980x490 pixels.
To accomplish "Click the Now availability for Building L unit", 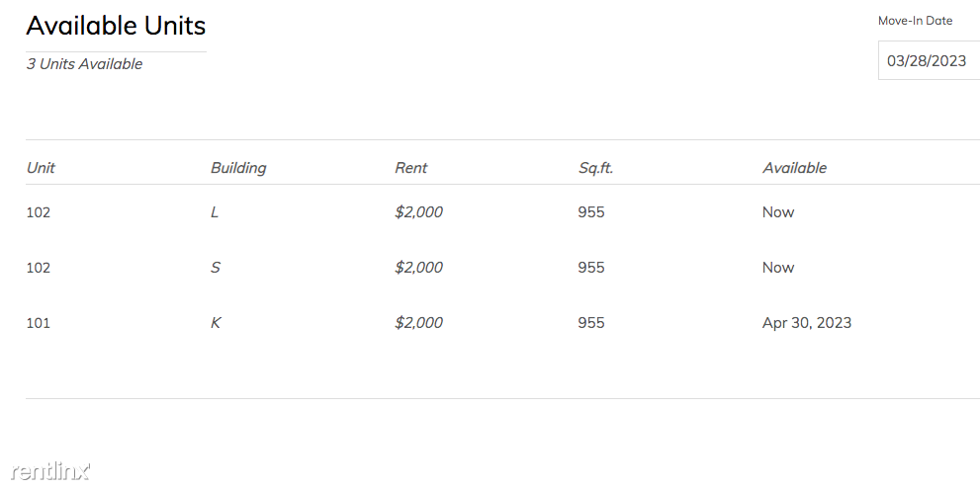I will 778,212.
